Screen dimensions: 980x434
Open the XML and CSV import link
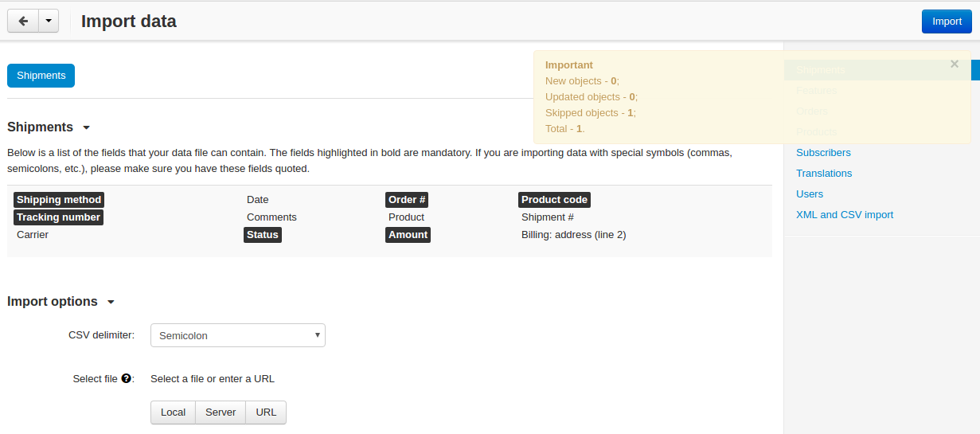coord(845,215)
